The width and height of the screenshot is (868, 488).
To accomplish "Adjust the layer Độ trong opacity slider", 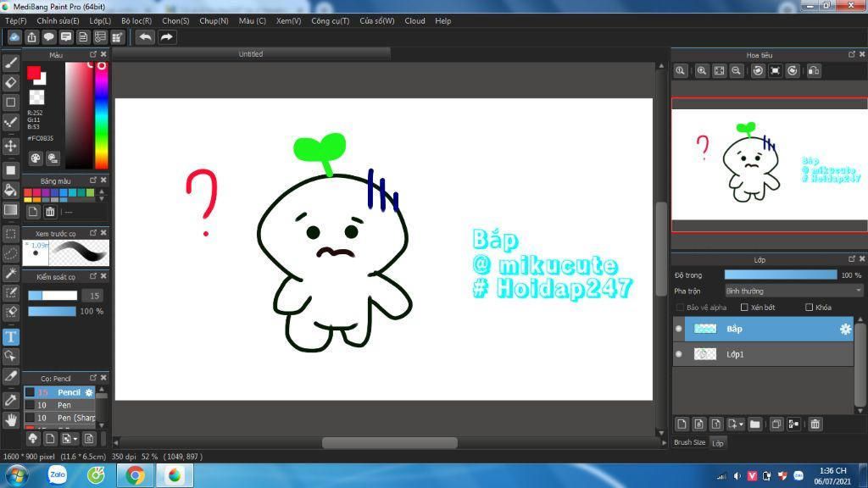I will pyautogui.click(x=781, y=275).
